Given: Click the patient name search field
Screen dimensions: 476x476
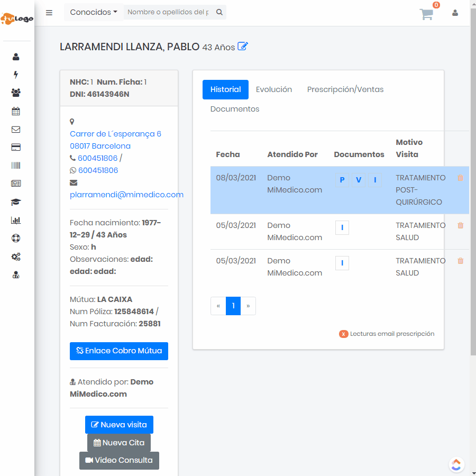Looking at the screenshot, I should [168, 12].
